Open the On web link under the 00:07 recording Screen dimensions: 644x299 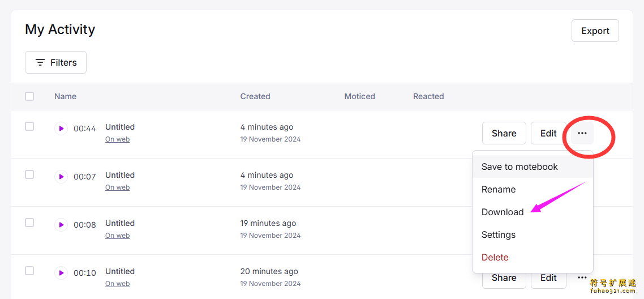pos(118,187)
